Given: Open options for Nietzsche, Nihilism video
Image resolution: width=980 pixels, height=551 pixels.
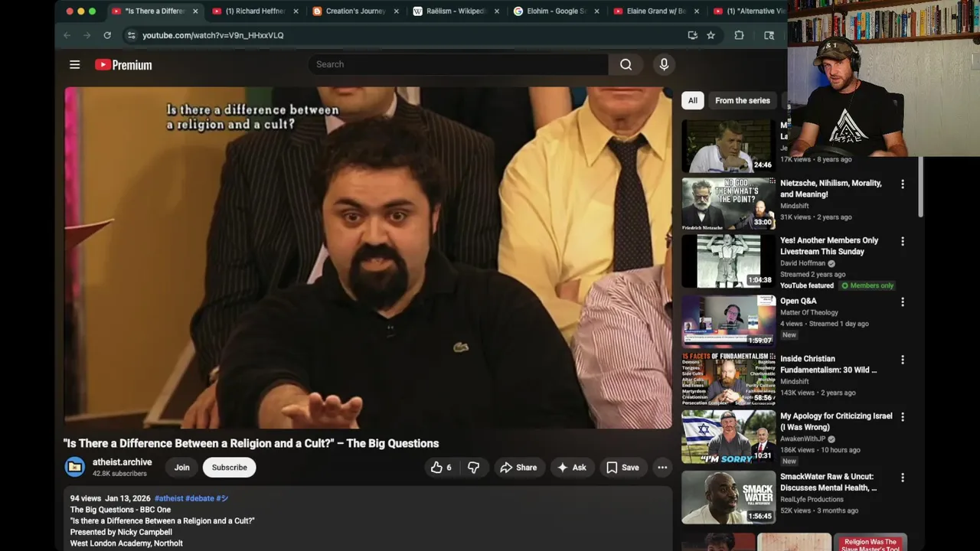Looking at the screenshot, I should coord(902,184).
